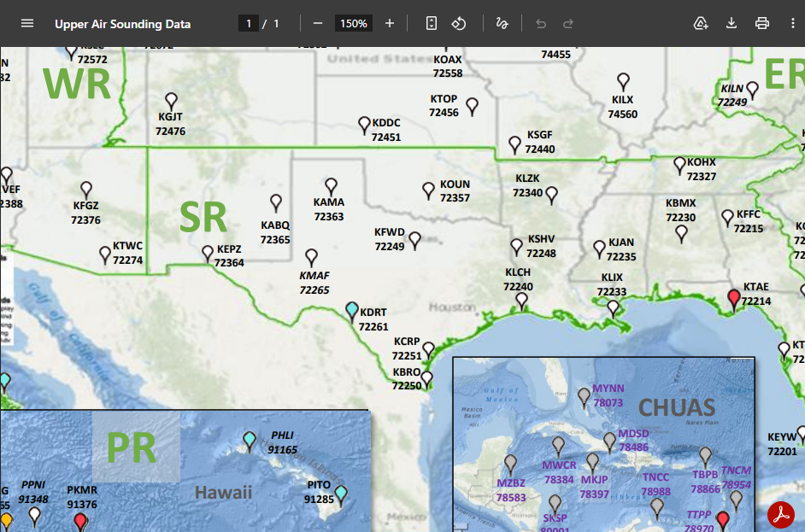Print the document
This screenshot has height=532, width=805.
[762, 23]
